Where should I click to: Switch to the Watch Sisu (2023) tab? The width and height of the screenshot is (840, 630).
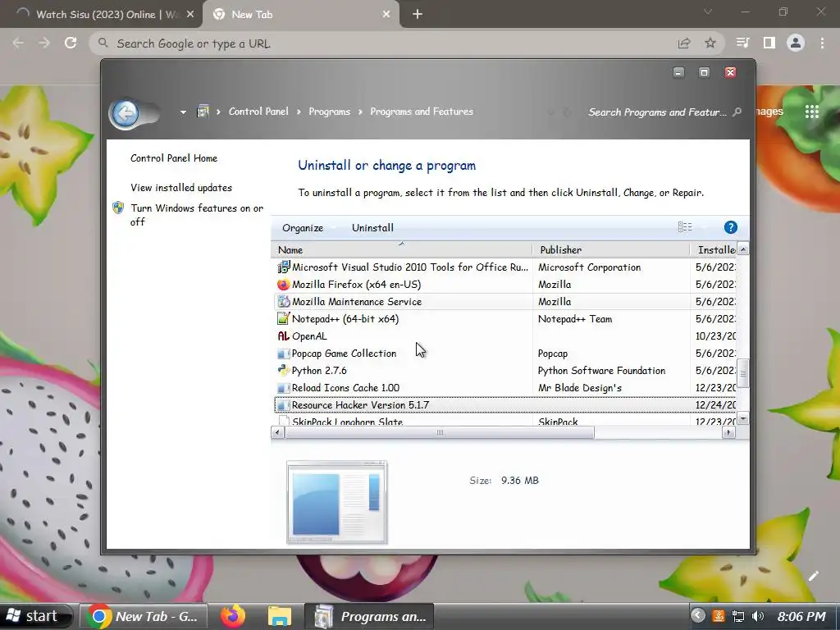[x=106, y=15]
